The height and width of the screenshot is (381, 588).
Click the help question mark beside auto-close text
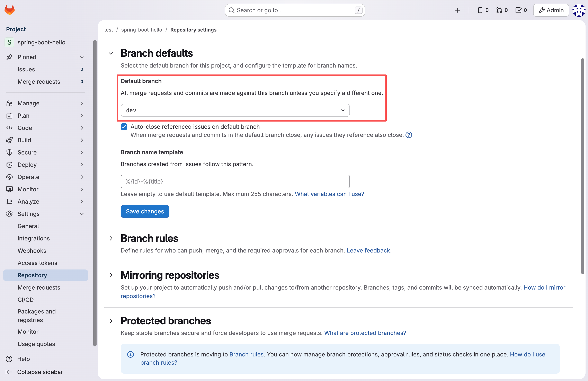[x=409, y=135]
